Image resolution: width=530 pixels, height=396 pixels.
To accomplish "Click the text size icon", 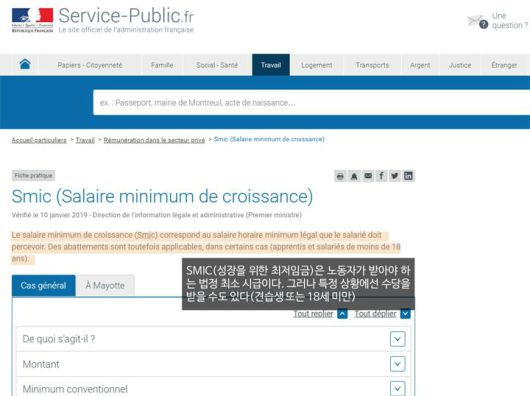I will pyautogui.click(x=354, y=176).
